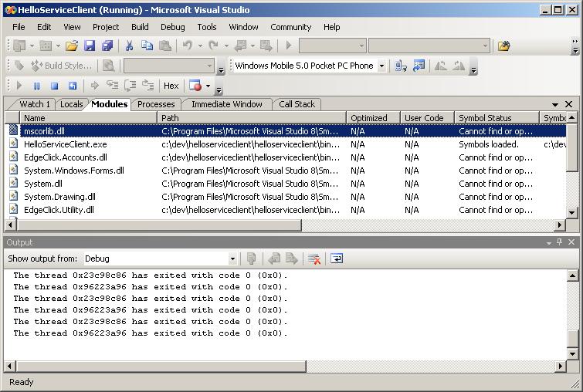Select the EdgeClick.Utility.dll module row
583x392 pixels.
point(286,210)
